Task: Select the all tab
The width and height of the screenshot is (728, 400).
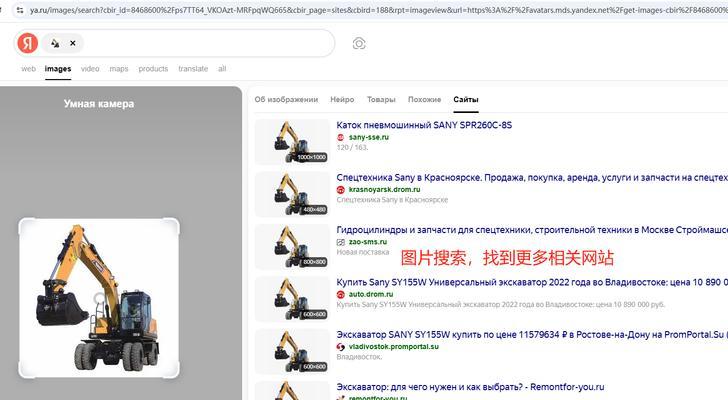Action: coord(222,69)
